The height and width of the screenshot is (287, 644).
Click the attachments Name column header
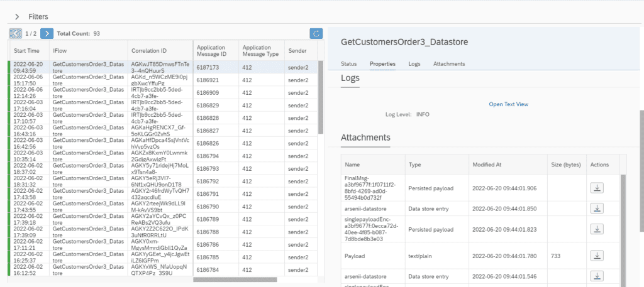pyautogui.click(x=373, y=165)
